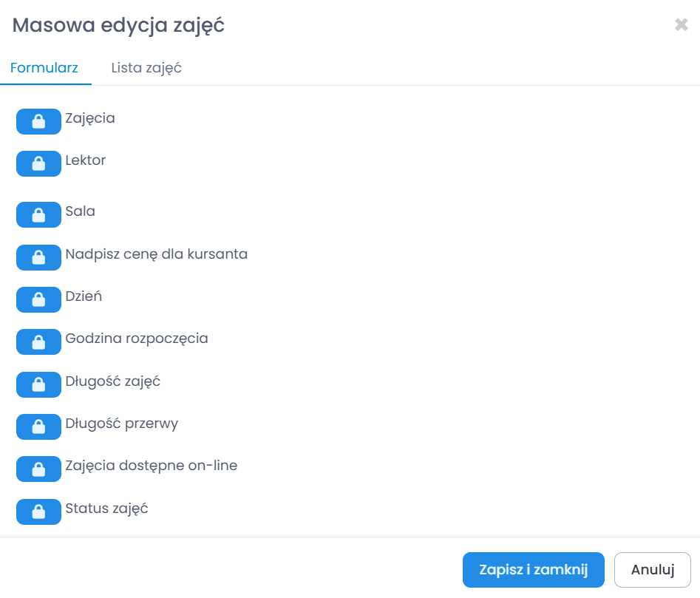Click the lock icon beside Dzień
The image size is (700, 598).
coord(38,300)
